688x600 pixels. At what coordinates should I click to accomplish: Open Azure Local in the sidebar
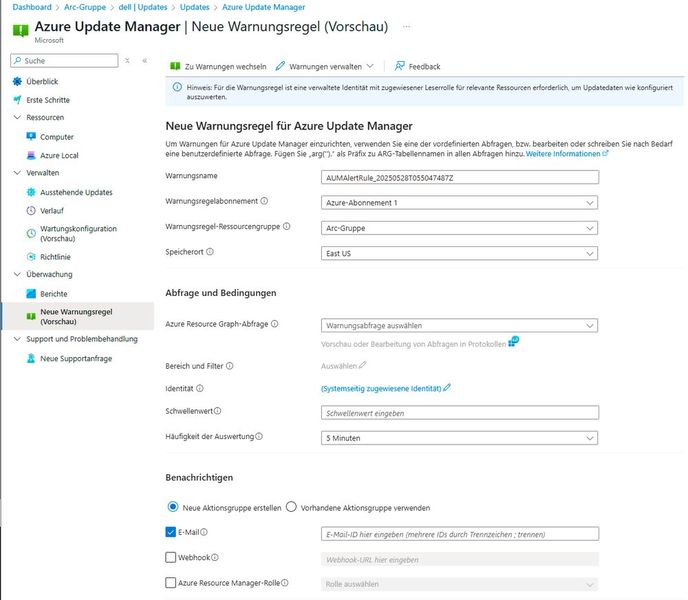tap(59, 155)
